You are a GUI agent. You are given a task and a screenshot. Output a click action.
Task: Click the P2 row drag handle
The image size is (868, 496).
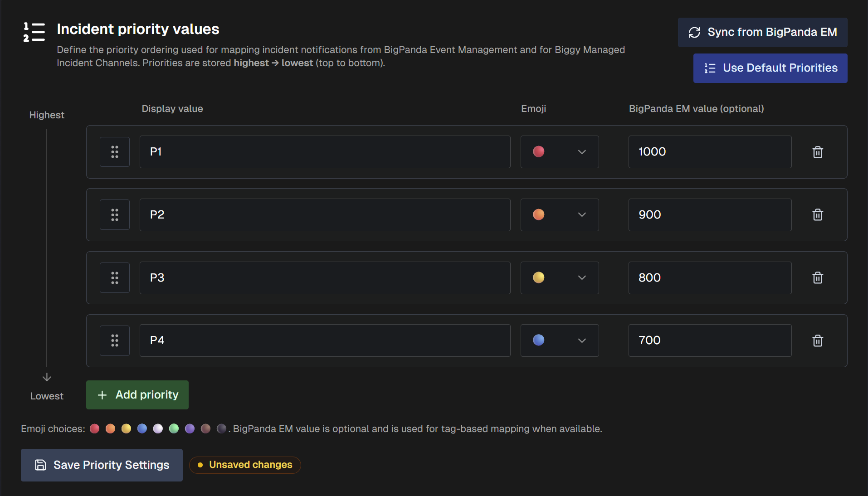click(x=115, y=214)
